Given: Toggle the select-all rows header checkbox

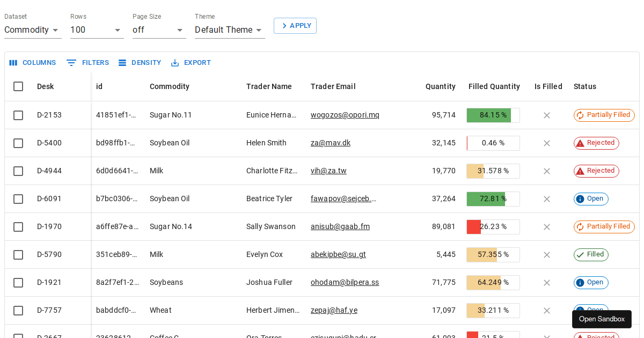Looking at the screenshot, I should point(18,86).
